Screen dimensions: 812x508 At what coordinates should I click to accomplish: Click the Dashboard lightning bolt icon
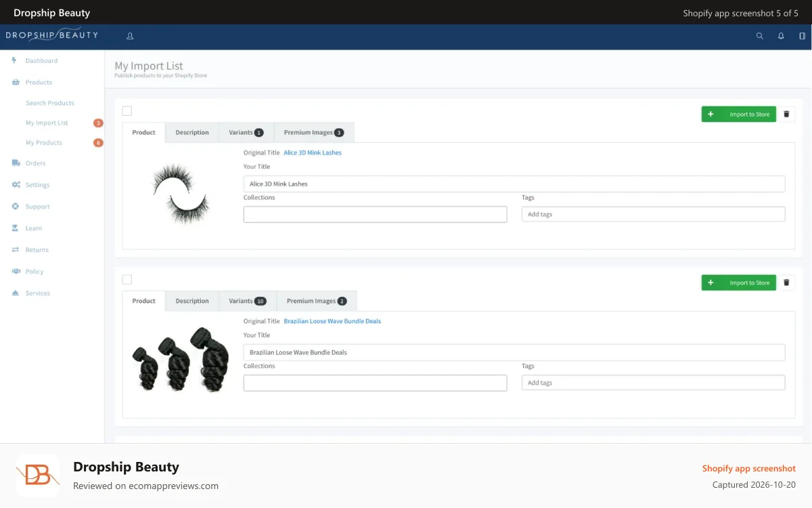(x=14, y=60)
